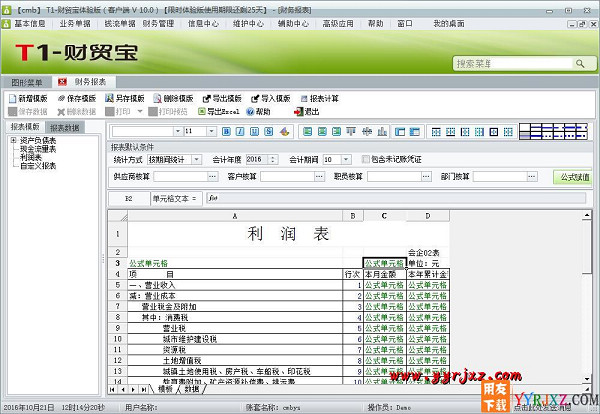Click cell 一、营业收入

235,285
